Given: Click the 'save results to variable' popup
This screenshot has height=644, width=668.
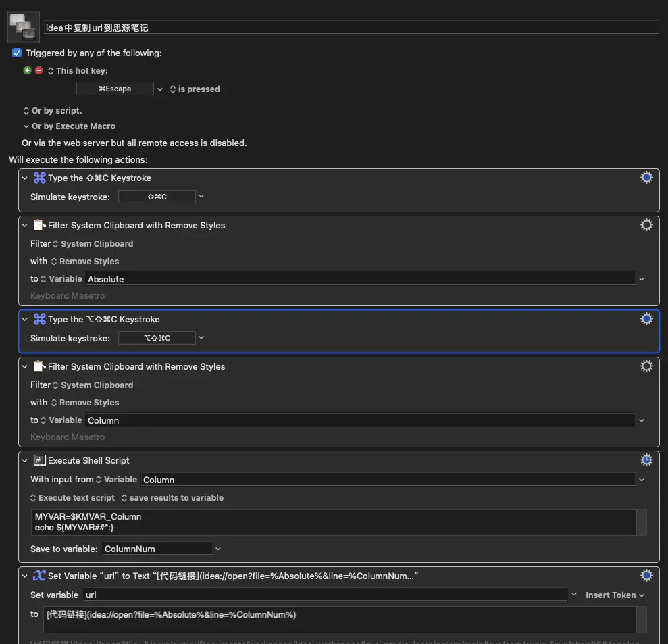Looking at the screenshot, I should coord(172,498).
